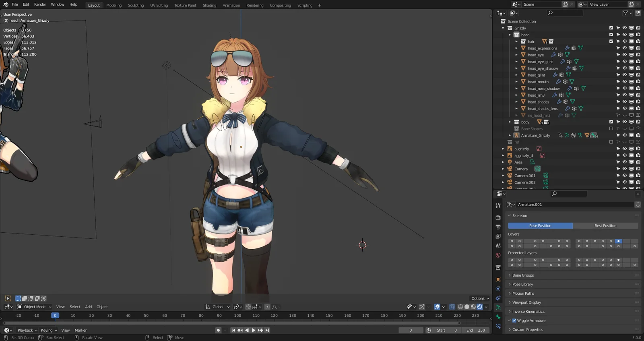This screenshot has width=644, height=341.
Task: Switch to the UV Editing workspace tab
Action: click(159, 5)
